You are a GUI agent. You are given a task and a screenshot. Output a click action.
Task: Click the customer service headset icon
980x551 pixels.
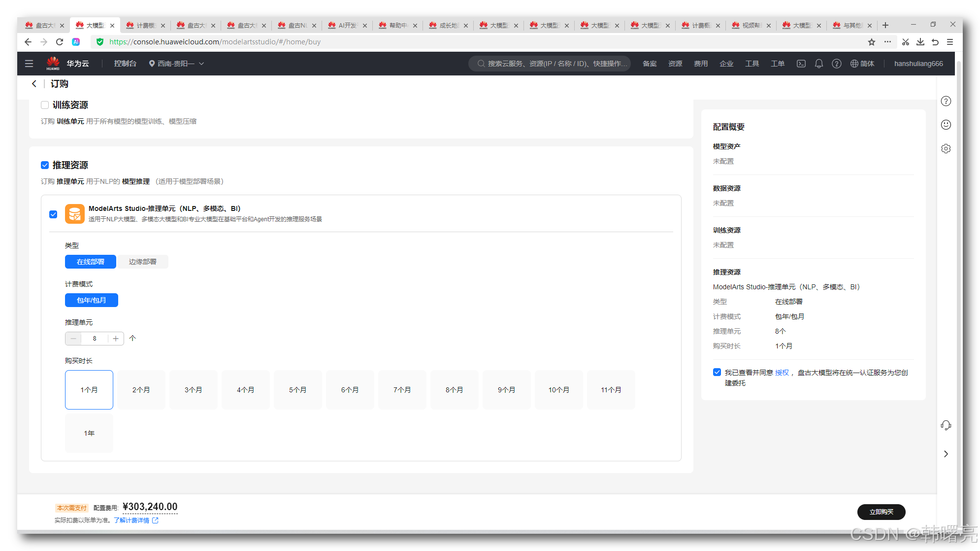click(x=946, y=425)
